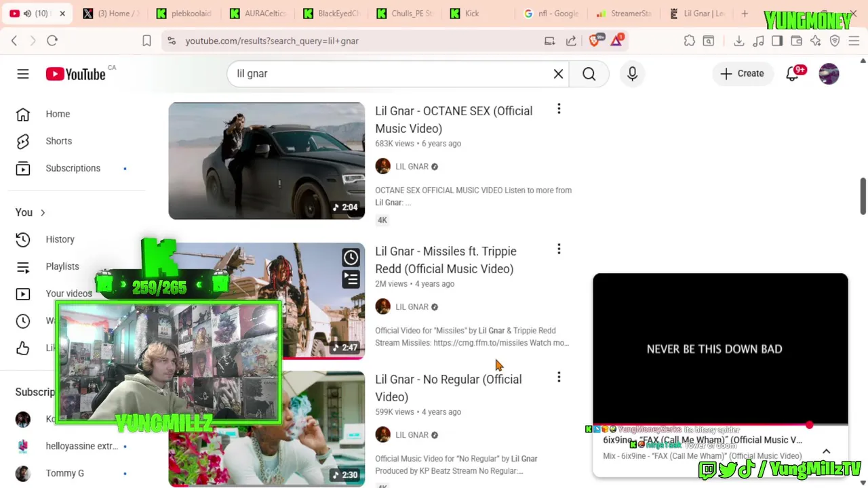Add Missiles video to queue

[x=351, y=279]
